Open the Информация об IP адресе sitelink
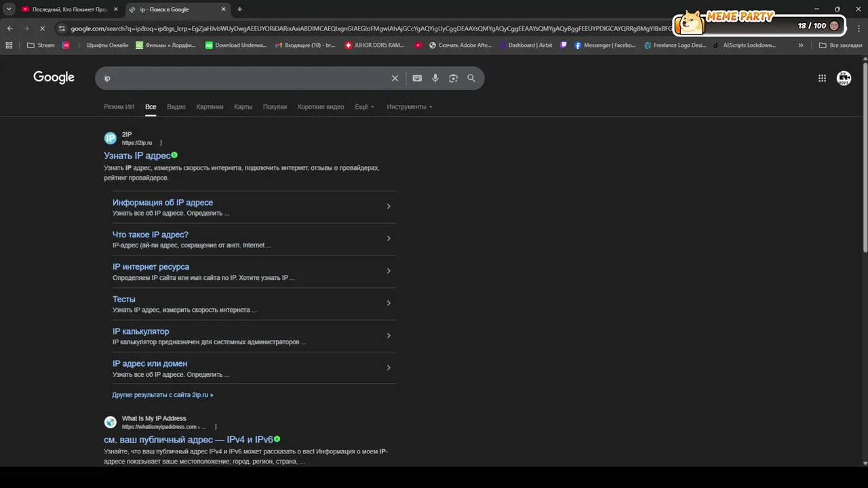This screenshot has width=868, height=488. (x=163, y=202)
